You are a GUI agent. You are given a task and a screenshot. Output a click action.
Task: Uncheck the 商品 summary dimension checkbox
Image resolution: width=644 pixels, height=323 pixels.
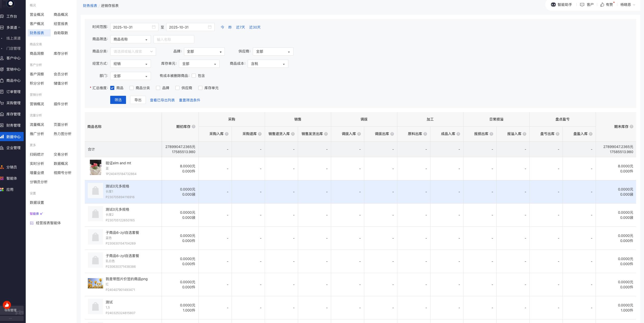(x=112, y=88)
